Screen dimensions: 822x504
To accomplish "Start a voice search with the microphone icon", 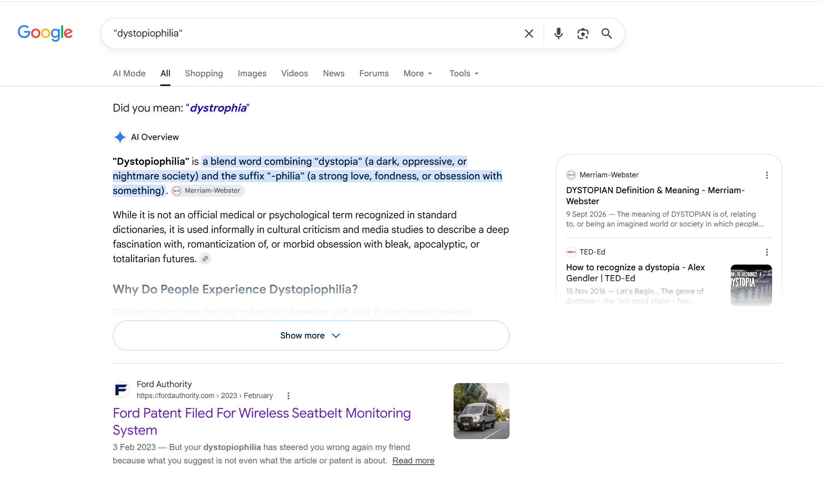I will coord(559,33).
